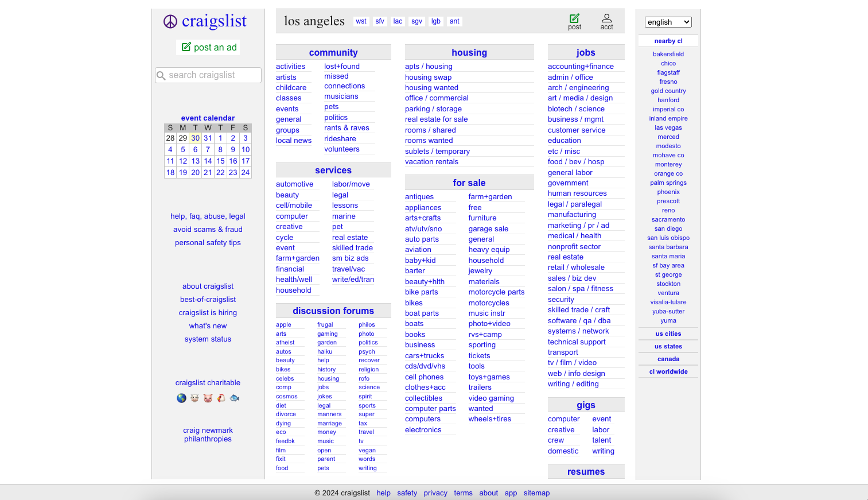
Task: Go to bakersfield craigslist
Action: pos(668,54)
